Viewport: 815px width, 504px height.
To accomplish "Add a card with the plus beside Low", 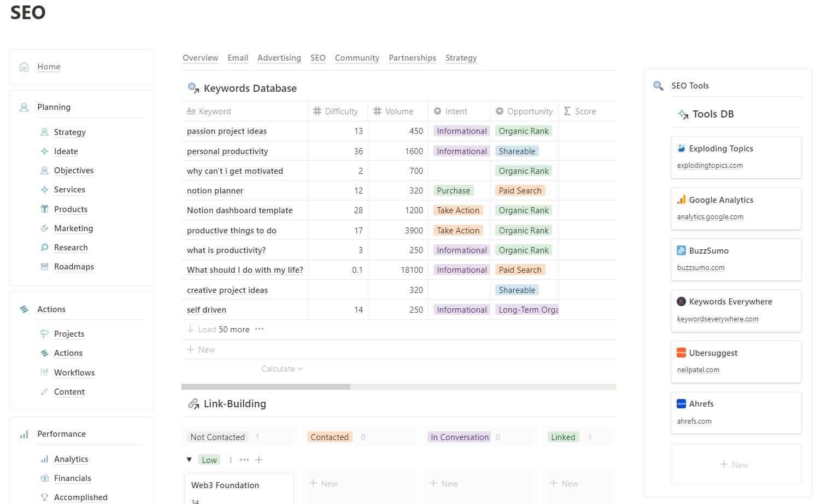I will click(259, 460).
